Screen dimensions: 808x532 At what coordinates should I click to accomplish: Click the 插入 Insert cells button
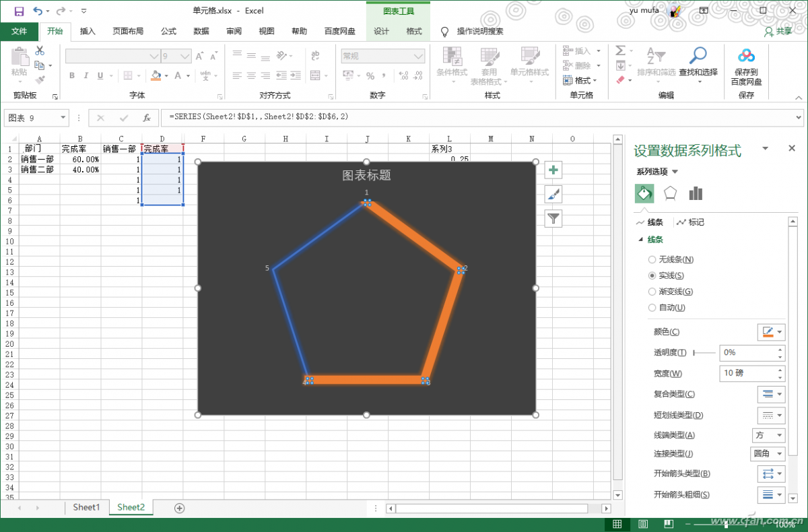point(580,51)
